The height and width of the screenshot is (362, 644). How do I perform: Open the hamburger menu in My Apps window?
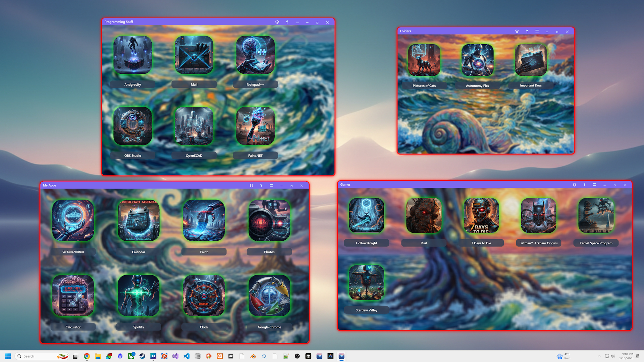click(x=271, y=186)
